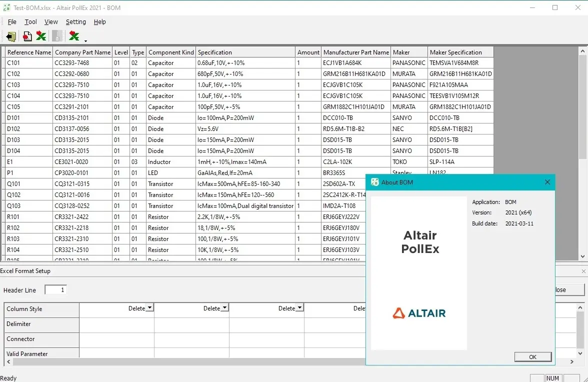
Task: Click the exit door toolbar icon
Action: (x=11, y=36)
